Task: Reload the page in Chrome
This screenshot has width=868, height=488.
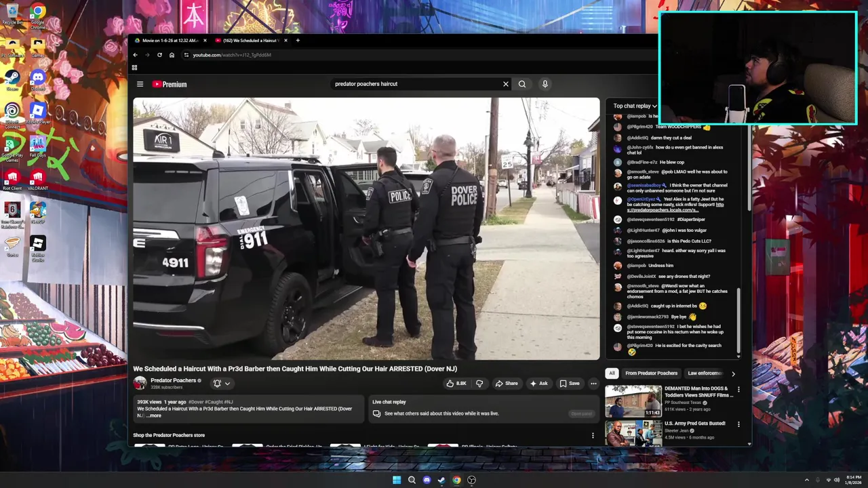Action: (x=159, y=55)
